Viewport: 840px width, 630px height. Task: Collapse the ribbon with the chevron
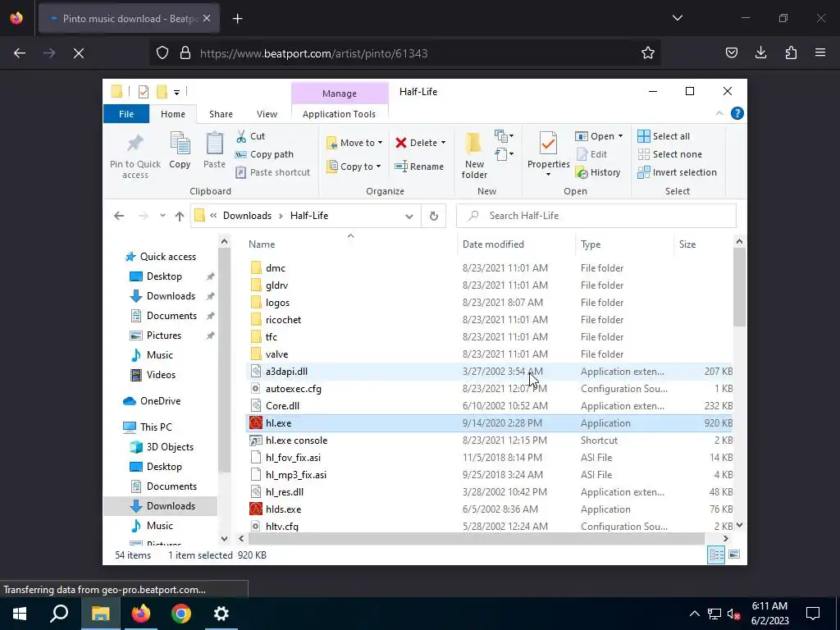pos(719,113)
